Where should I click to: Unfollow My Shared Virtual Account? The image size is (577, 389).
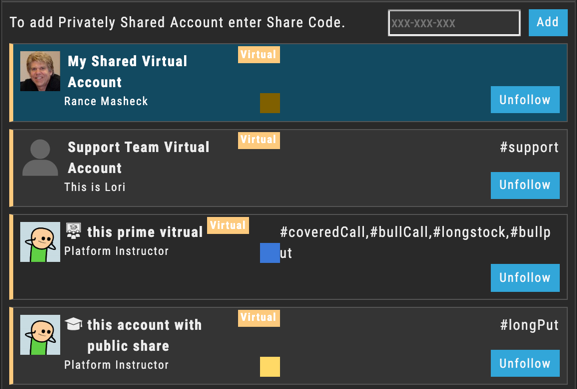click(x=525, y=99)
